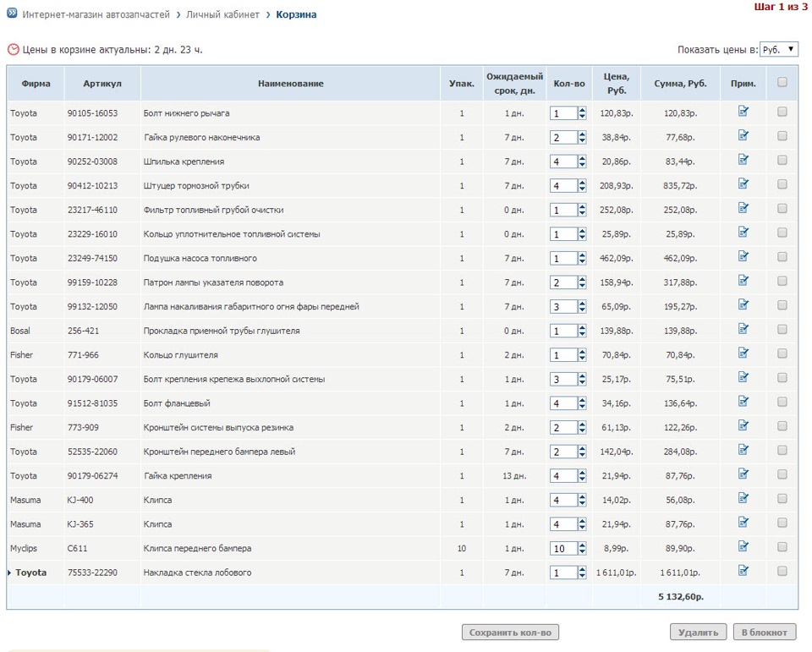
Task: Click quantity field for Фильтр топливный грубой очистки
Action: pos(562,210)
